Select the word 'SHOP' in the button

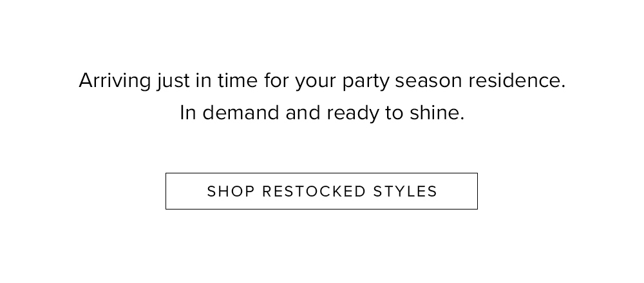pyautogui.click(x=231, y=191)
